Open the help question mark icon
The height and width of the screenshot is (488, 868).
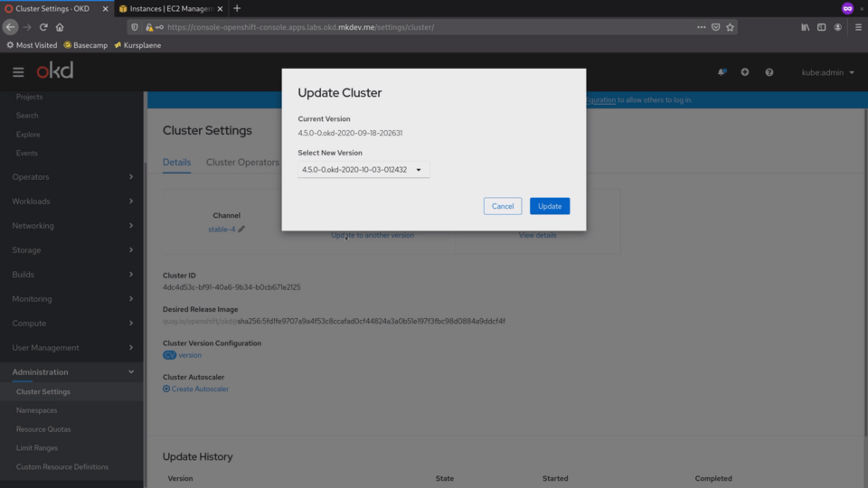tap(769, 72)
